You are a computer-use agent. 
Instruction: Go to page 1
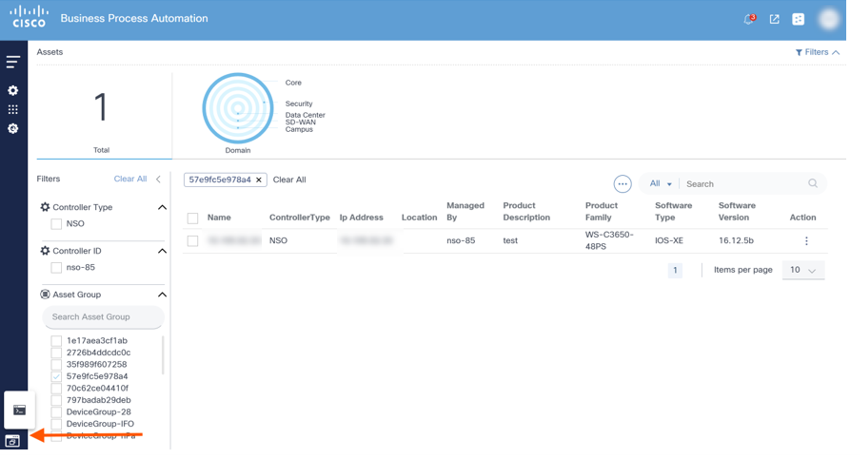[675, 270]
